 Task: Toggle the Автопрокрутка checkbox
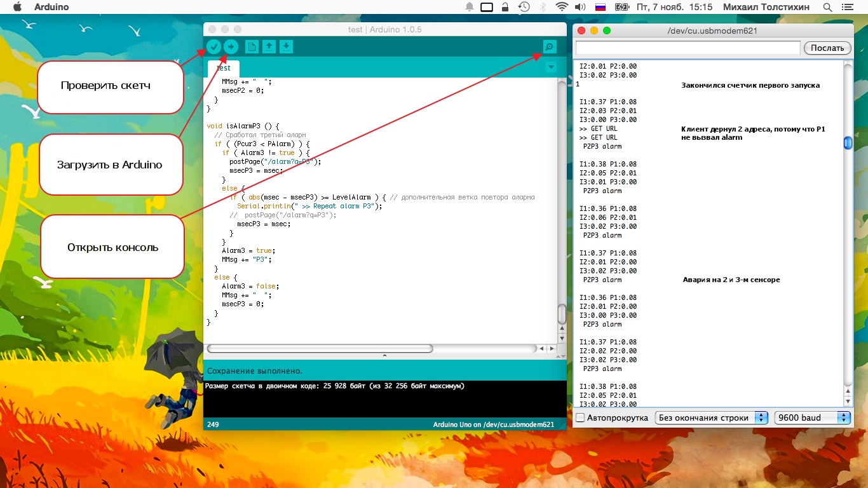pyautogui.click(x=580, y=417)
